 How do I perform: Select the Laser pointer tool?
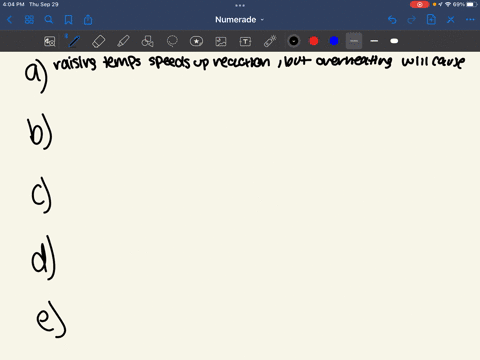(x=270, y=41)
